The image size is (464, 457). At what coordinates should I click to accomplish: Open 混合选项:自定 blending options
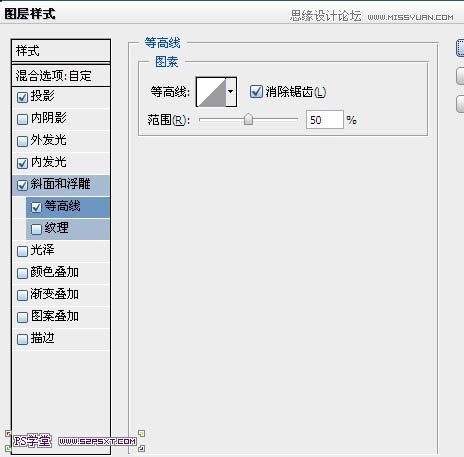click(x=61, y=76)
